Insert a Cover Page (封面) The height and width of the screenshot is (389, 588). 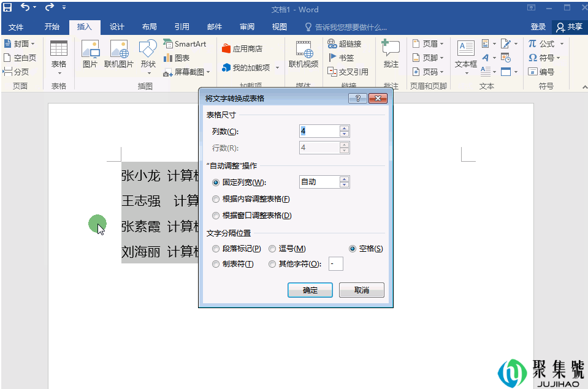(x=20, y=44)
